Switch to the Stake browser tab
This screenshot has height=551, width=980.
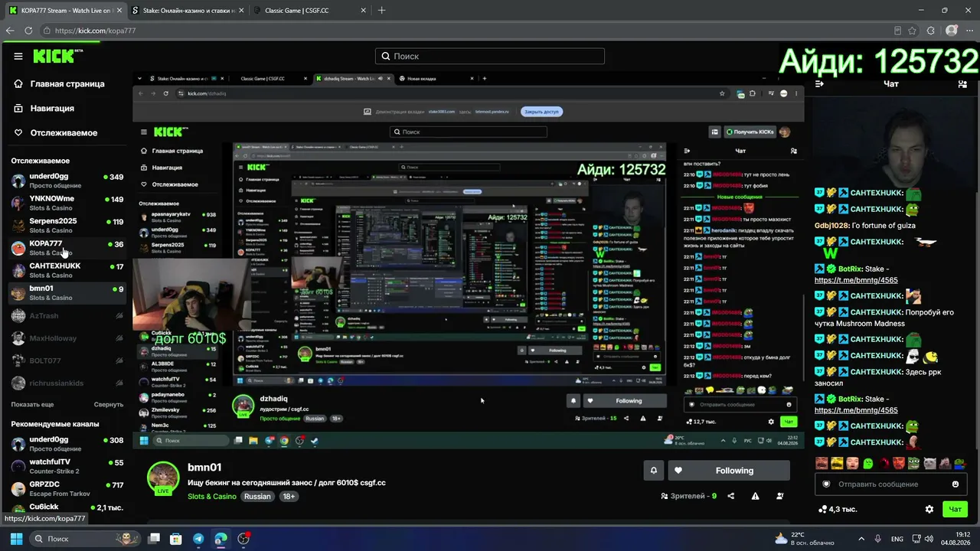[x=187, y=11]
